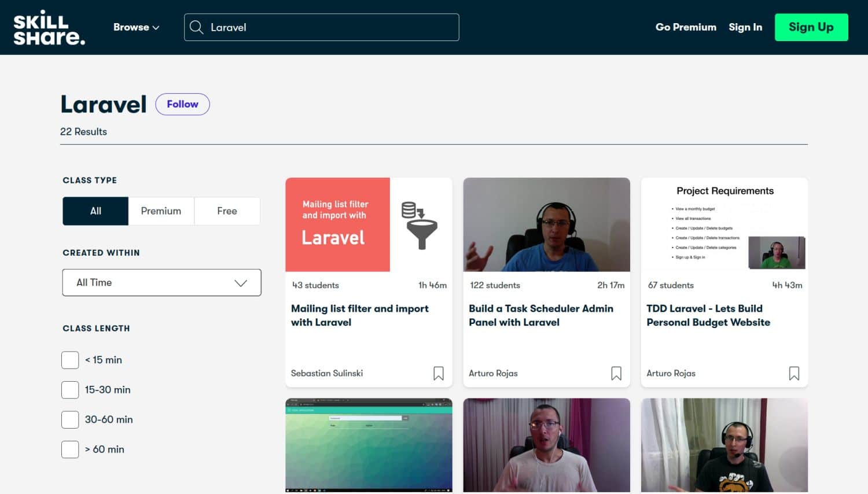Image resolution: width=868 pixels, height=494 pixels.
Task: Check the 15-30 min filter checkbox
Action: click(69, 389)
